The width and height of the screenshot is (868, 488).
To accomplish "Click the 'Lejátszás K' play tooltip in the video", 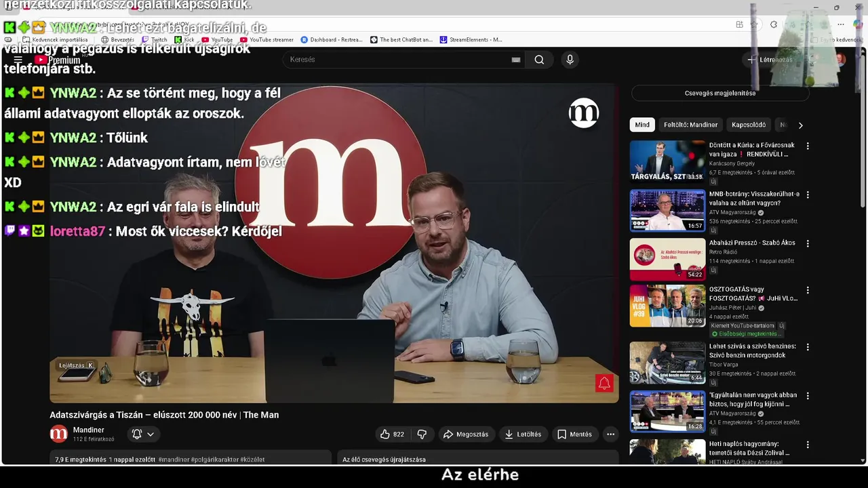I will pyautogui.click(x=76, y=365).
